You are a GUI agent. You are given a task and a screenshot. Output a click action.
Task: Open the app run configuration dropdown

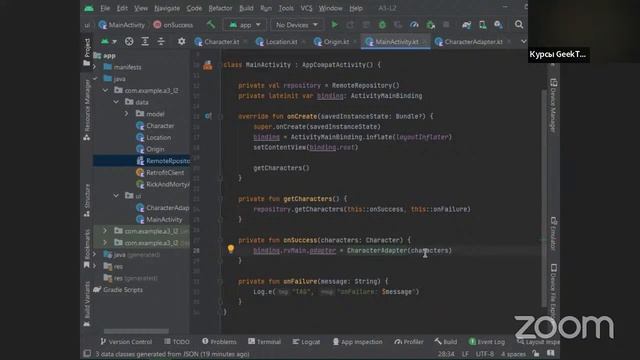[x=244, y=25]
